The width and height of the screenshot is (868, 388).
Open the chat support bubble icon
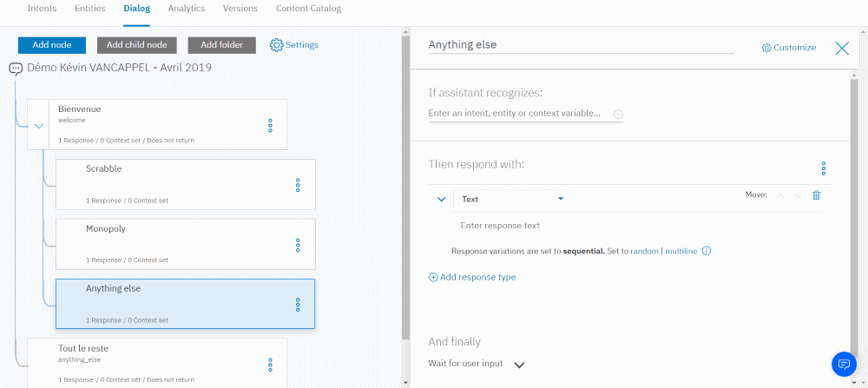click(x=844, y=364)
